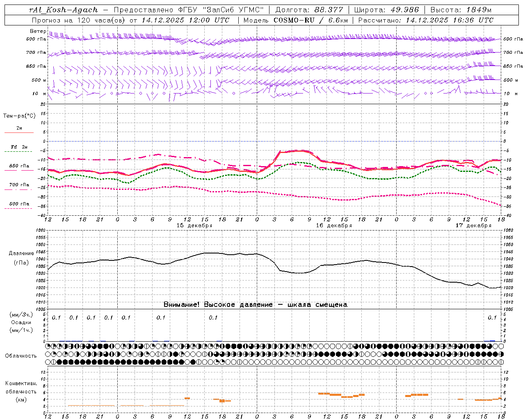Click the Осадки precipitation label
The image size is (525, 420).
pos(21,322)
